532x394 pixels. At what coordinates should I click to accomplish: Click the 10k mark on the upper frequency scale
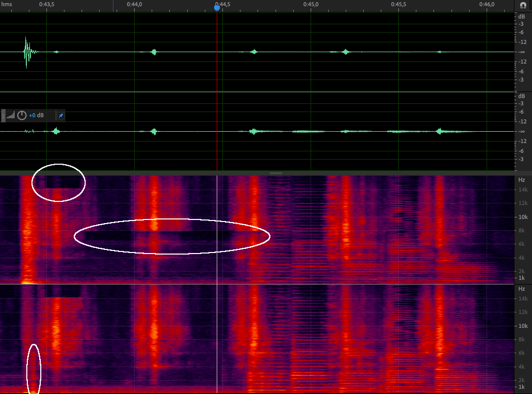[522, 217]
